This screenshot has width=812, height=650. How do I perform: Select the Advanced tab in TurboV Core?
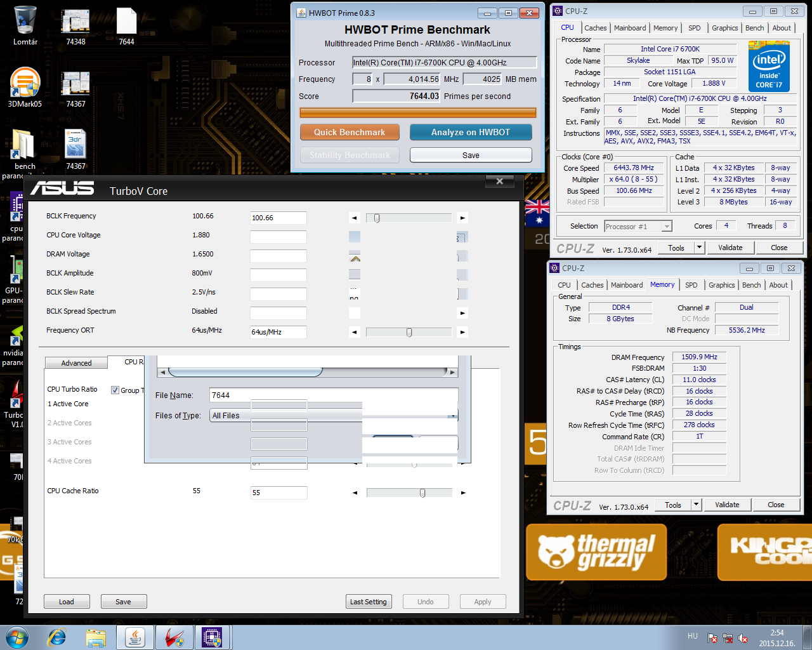[x=76, y=363]
